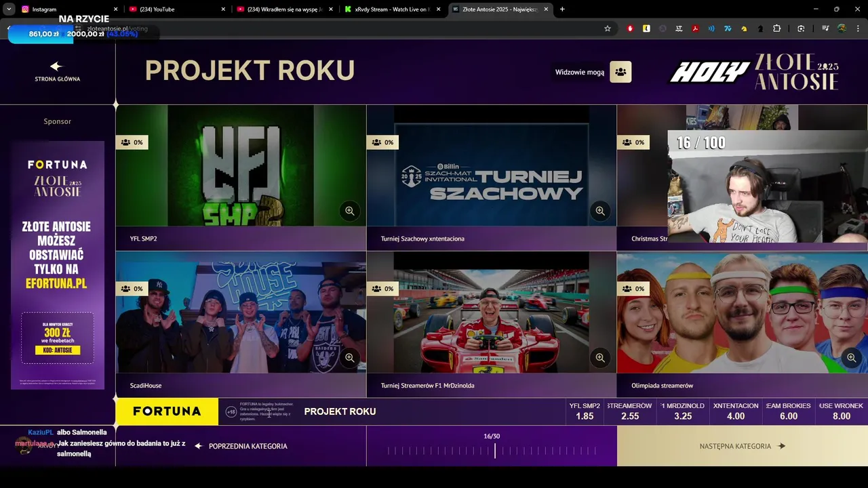Click the 0% vote badge on Turniej Szachowy
The height and width of the screenshot is (488, 868).
(382, 142)
